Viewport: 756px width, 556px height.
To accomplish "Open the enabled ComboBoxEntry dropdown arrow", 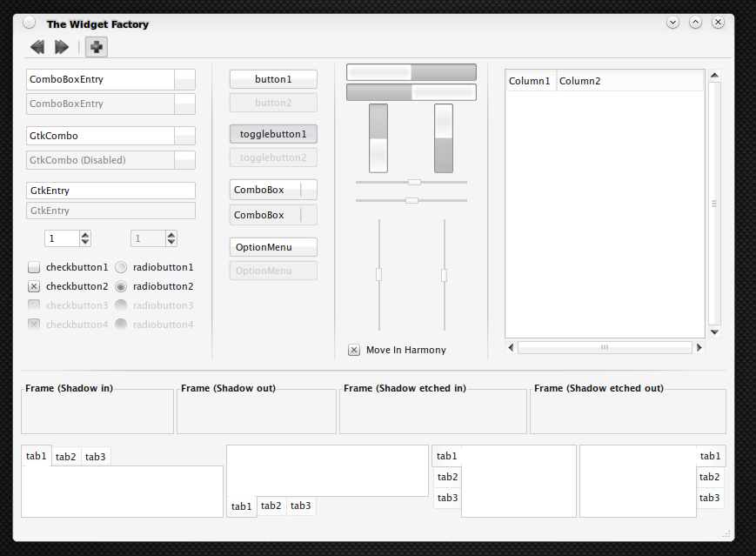I will tap(184, 79).
